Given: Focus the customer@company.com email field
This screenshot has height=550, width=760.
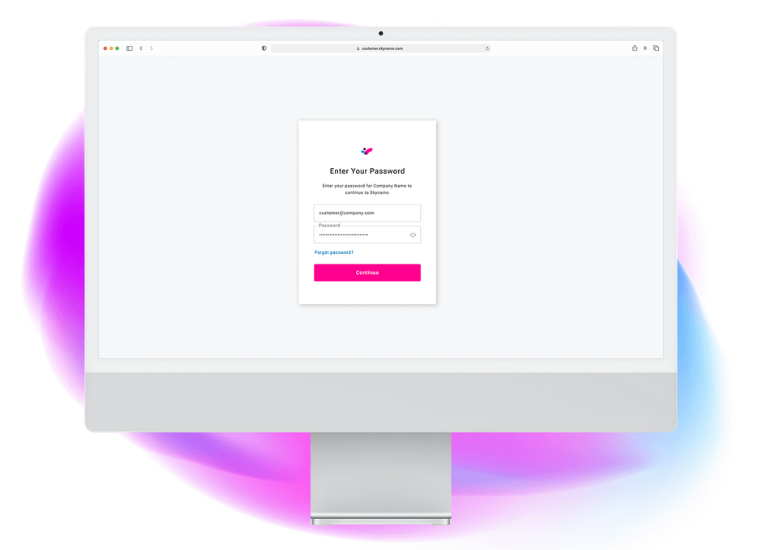Looking at the screenshot, I should click(367, 213).
